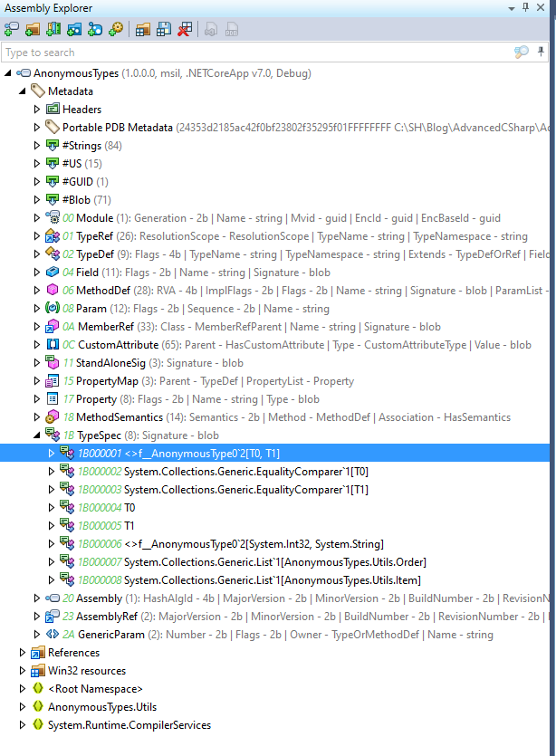The image size is (556, 756).
Task: Select 1B000001 <>f__AnonymousType0`2[T0, T1] row
Action: [x=274, y=454]
